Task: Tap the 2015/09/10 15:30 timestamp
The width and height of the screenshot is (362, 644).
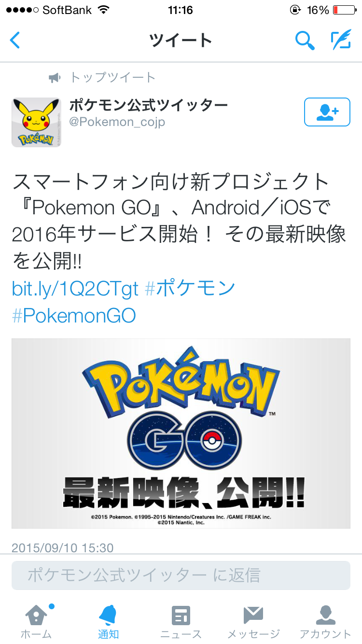Action: 62,548
